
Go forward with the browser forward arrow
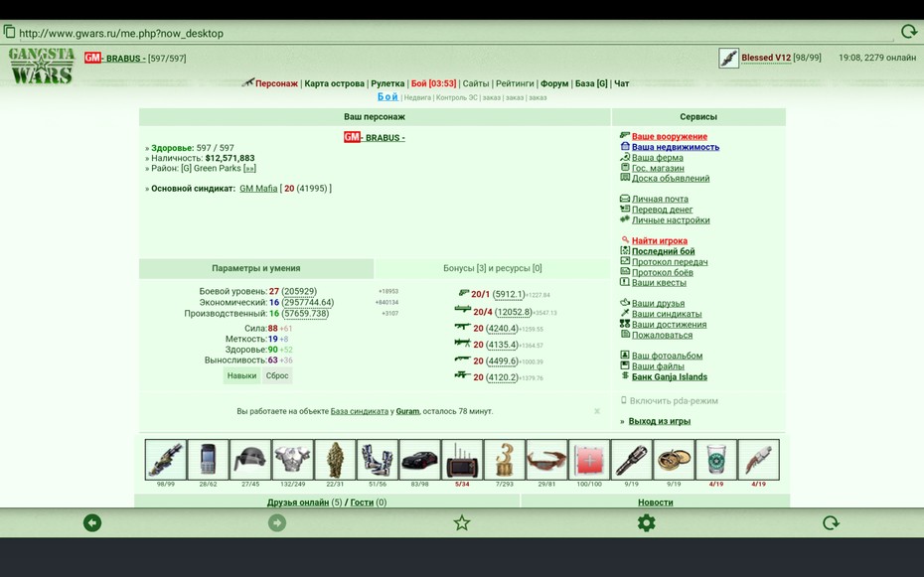(277, 522)
